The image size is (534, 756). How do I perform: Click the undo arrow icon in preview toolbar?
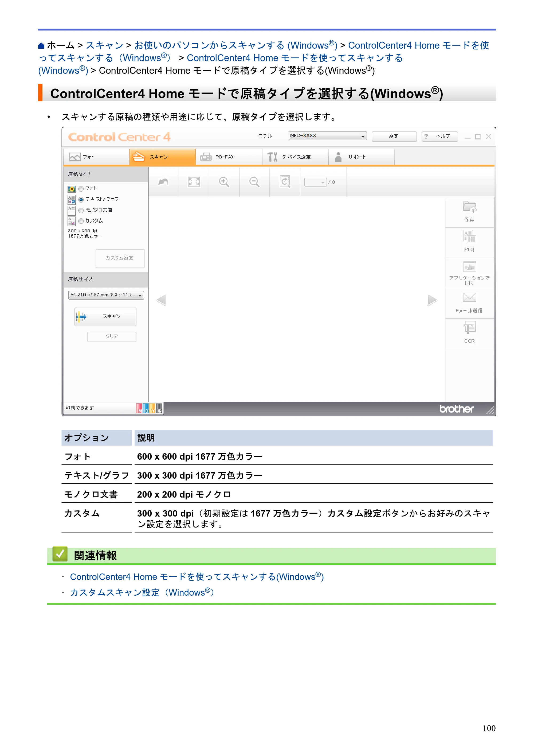[x=163, y=182]
